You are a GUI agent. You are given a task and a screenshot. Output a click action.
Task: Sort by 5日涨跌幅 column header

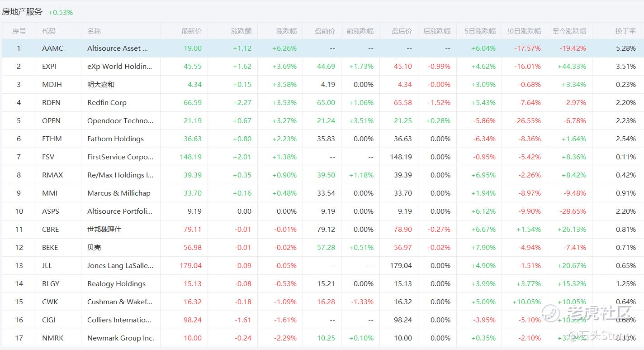click(x=480, y=31)
